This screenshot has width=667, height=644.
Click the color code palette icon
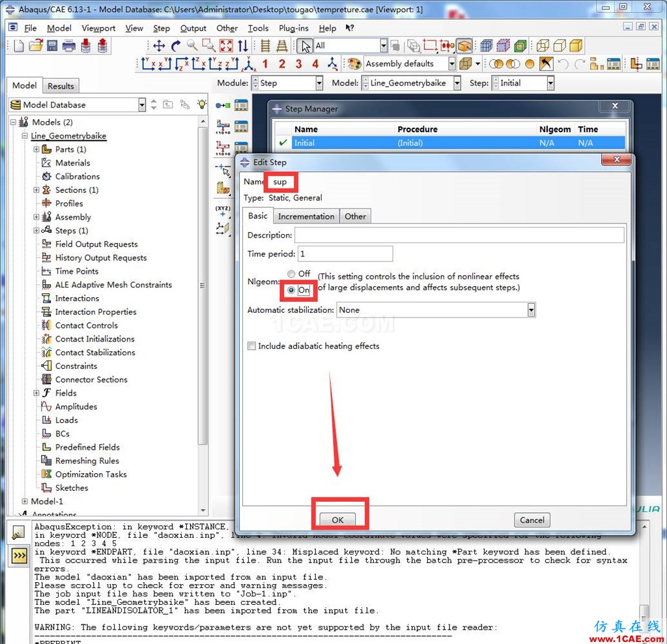click(354, 64)
